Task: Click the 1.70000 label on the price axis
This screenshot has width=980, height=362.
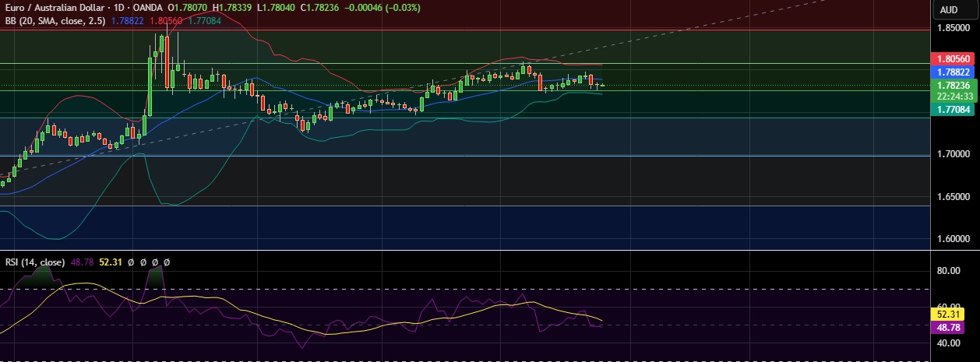Action: (x=953, y=154)
